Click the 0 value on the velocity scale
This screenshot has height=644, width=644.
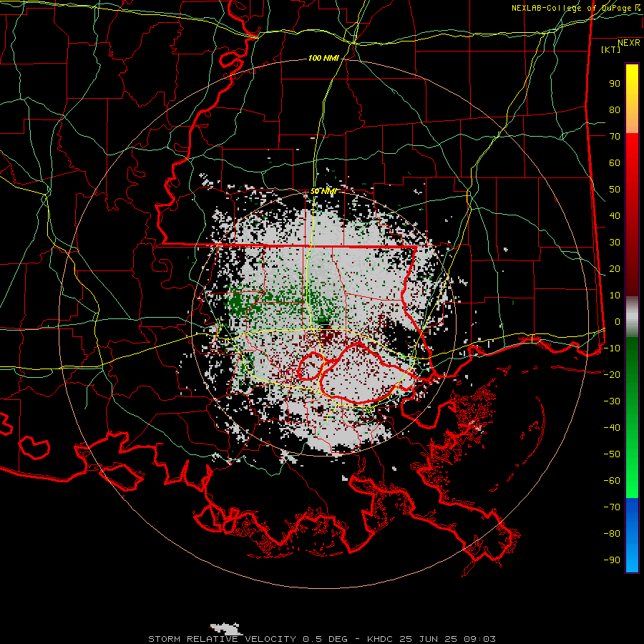pyautogui.click(x=618, y=321)
